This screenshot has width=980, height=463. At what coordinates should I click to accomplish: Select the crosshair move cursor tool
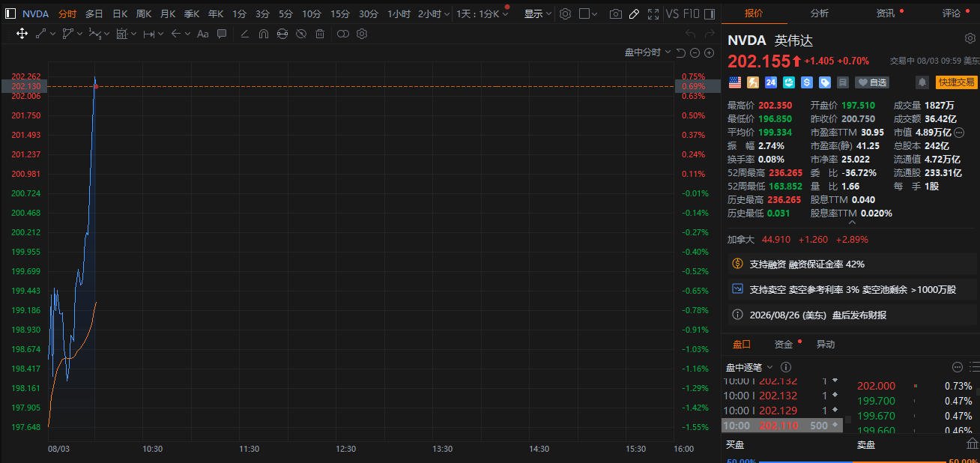pos(22,33)
